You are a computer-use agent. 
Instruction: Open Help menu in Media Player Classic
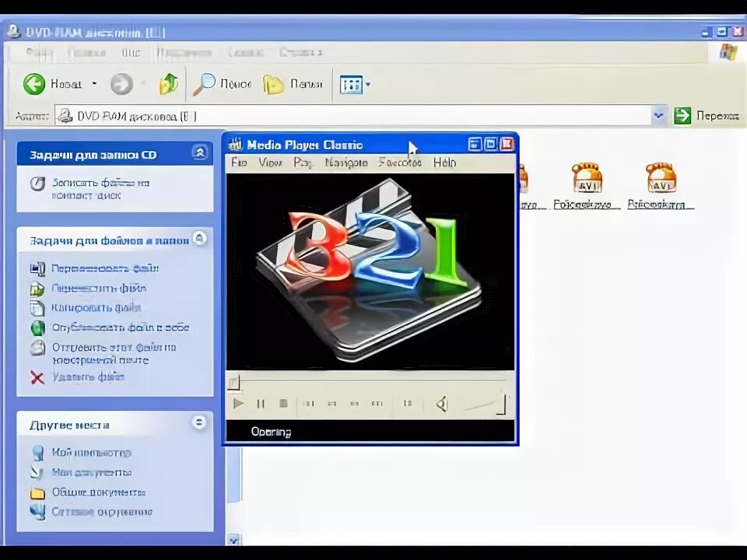444,163
